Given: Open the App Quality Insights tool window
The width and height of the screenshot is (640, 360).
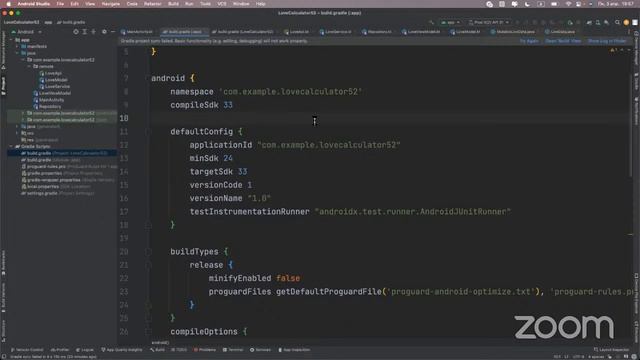Looking at the screenshot, I should pos(122,350).
